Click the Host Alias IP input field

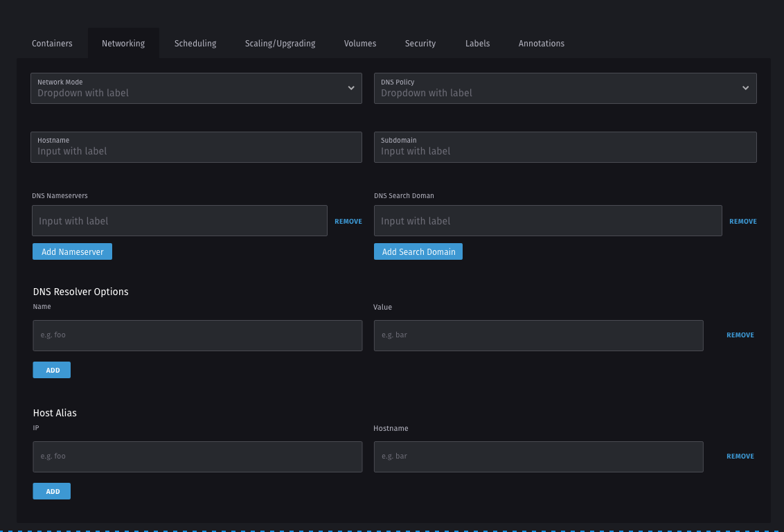pyautogui.click(x=197, y=456)
